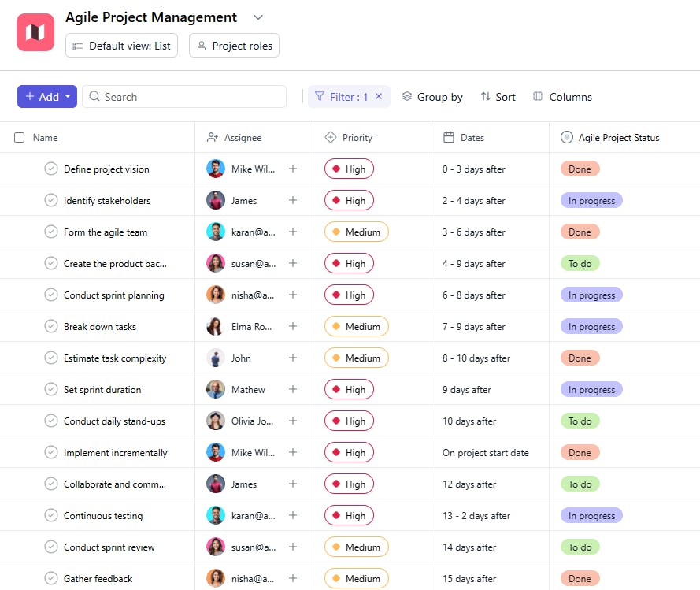Viewport: 700px width, 590px height.
Task: Tick the select-all checkbox beside Name
Action: (20, 138)
